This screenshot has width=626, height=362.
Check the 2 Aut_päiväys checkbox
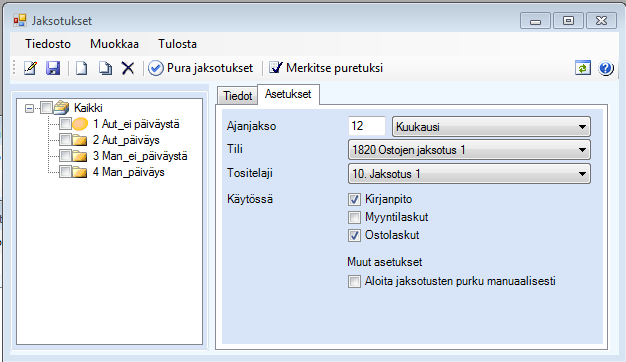point(65,140)
